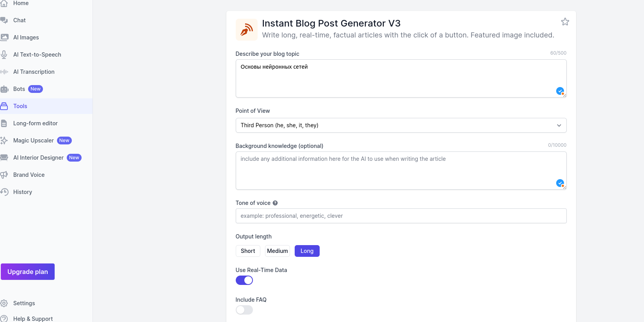
Task: Open Help & Support link
Action: coord(33,318)
